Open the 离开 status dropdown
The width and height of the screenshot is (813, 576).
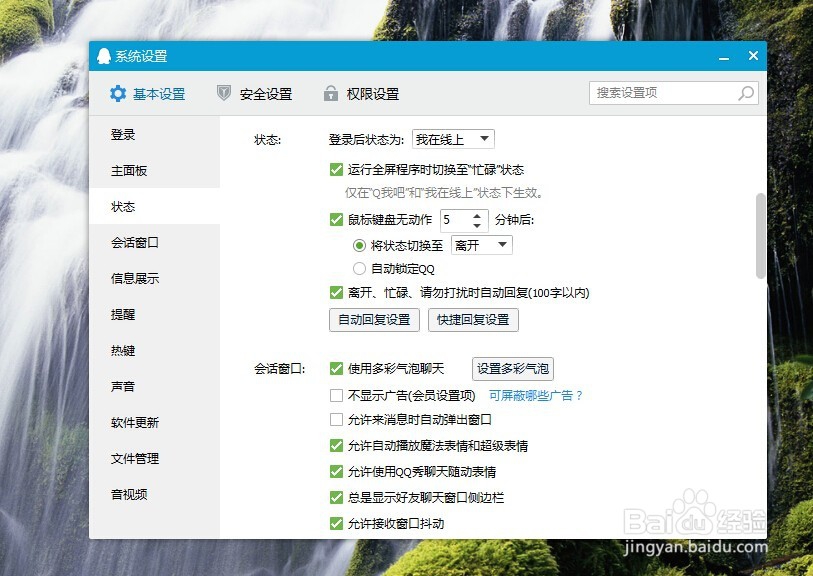coord(481,244)
